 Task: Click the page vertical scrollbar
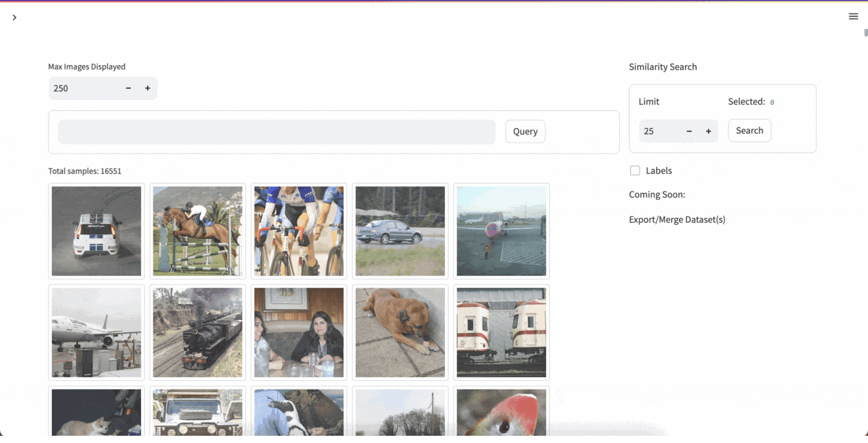click(865, 32)
